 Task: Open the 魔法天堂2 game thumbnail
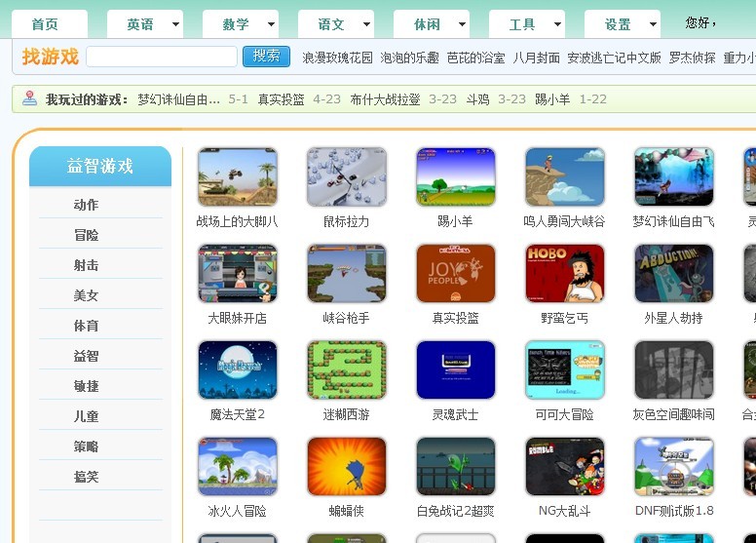pos(238,370)
